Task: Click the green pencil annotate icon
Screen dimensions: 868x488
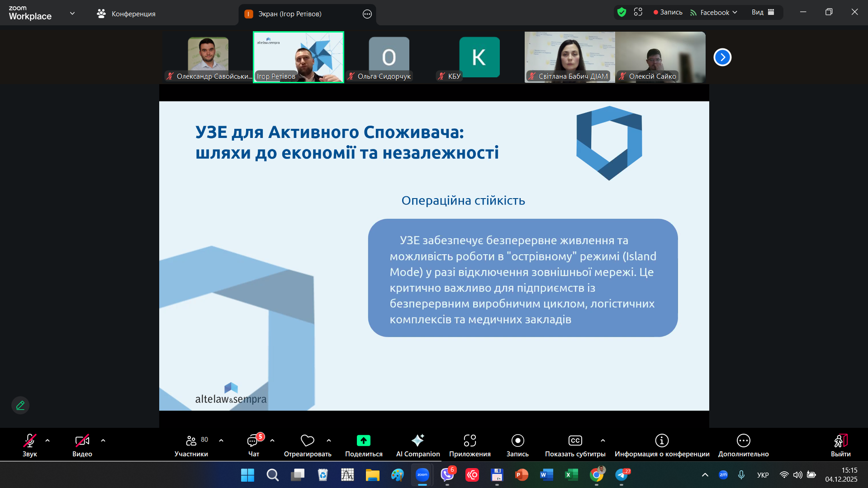Action: (x=20, y=405)
